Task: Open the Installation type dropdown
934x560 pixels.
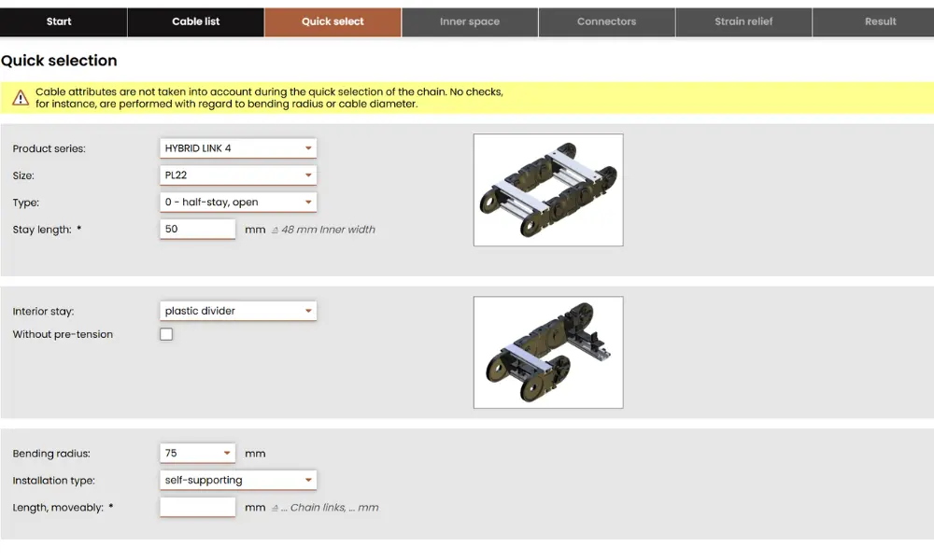Action: coord(238,481)
